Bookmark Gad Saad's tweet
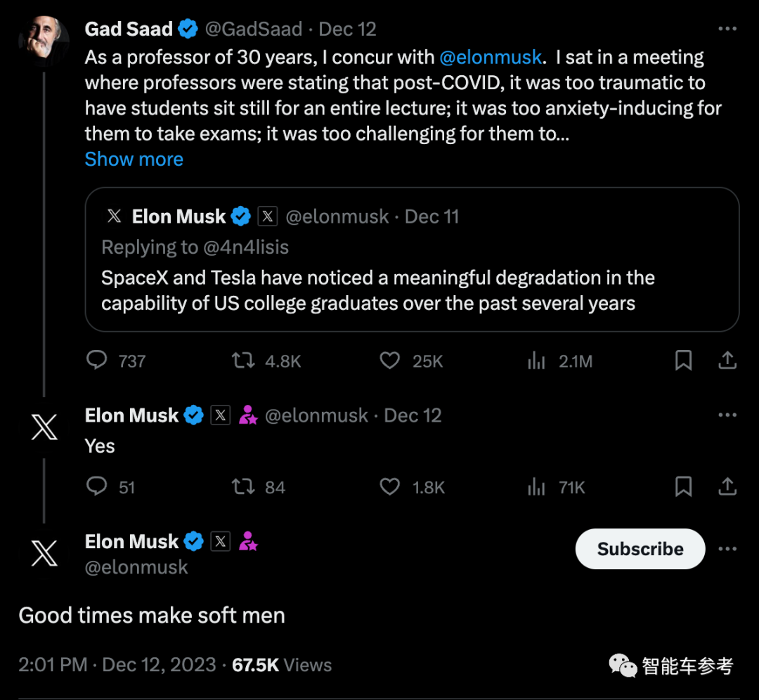This screenshot has width=759, height=700. [x=683, y=361]
